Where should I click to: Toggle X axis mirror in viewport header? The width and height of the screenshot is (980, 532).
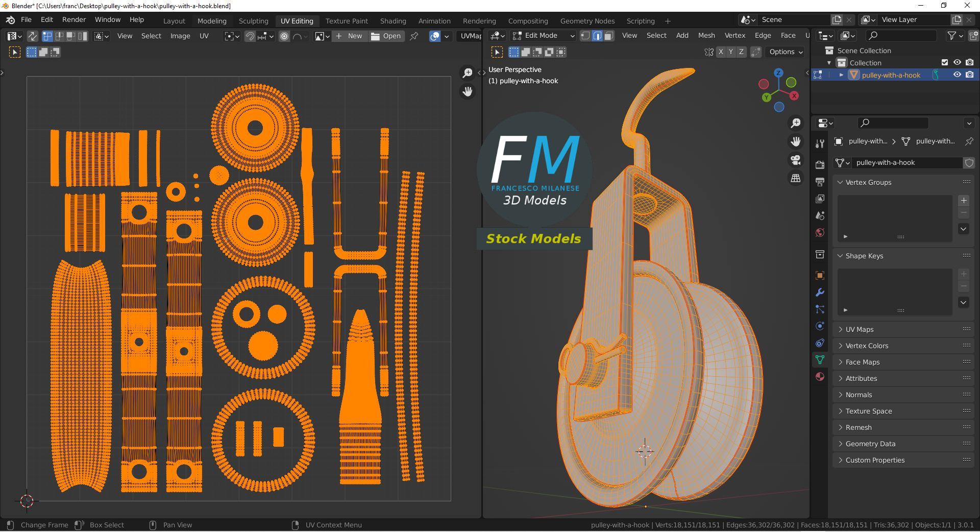click(x=721, y=52)
